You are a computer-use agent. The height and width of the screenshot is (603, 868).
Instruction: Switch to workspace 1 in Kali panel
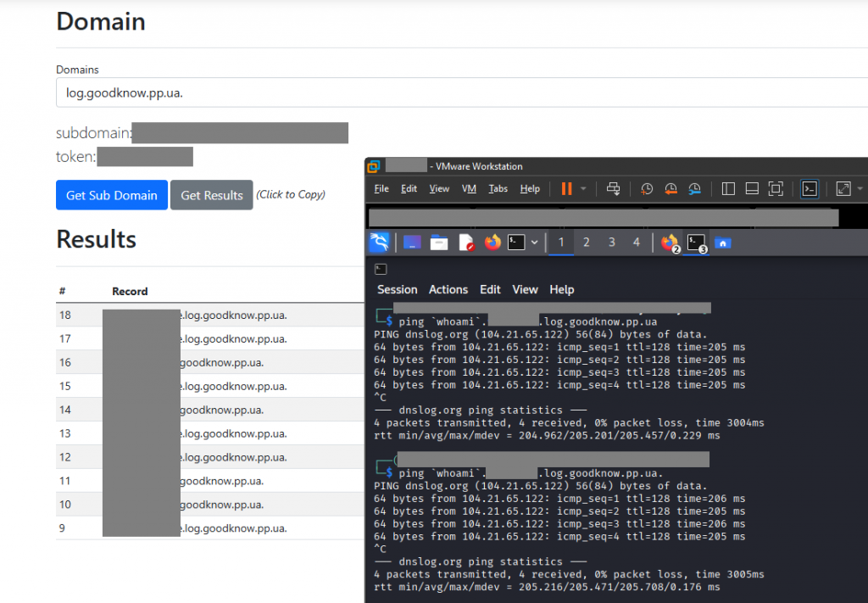tap(561, 243)
